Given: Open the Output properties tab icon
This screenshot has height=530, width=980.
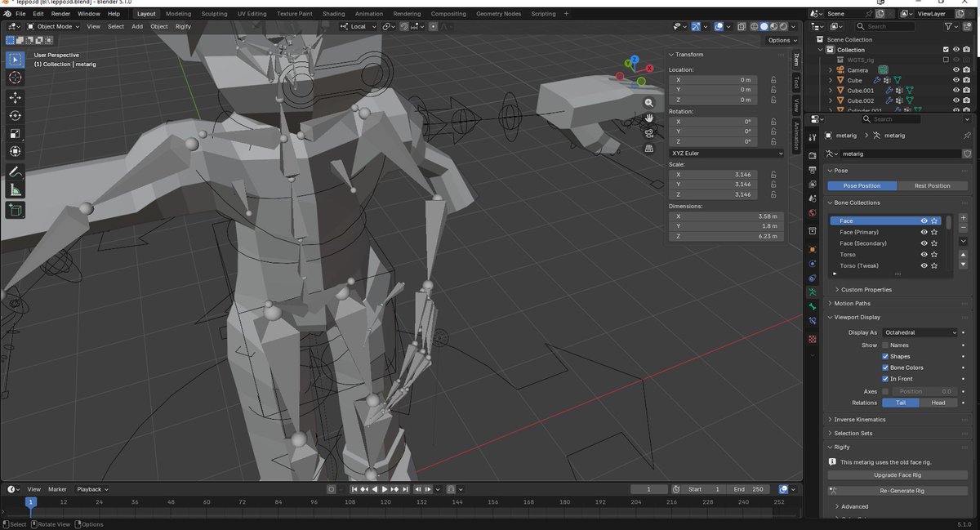Looking at the screenshot, I should click(x=813, y=170).
